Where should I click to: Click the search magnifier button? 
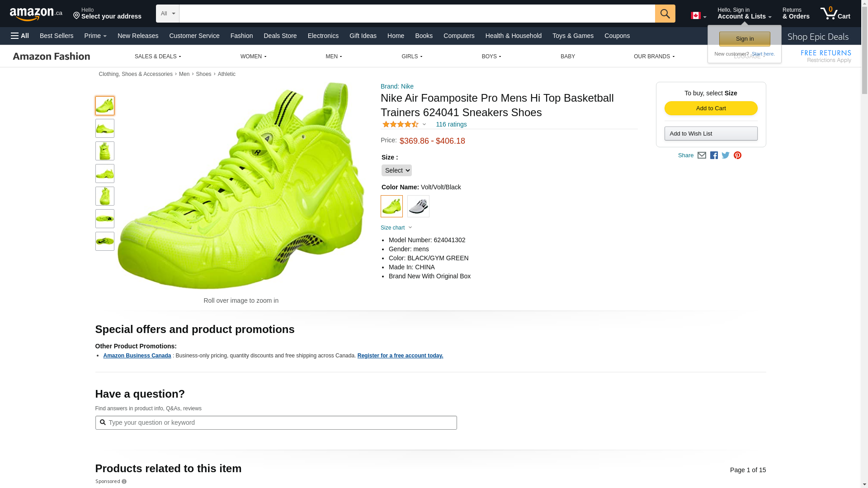665,14
